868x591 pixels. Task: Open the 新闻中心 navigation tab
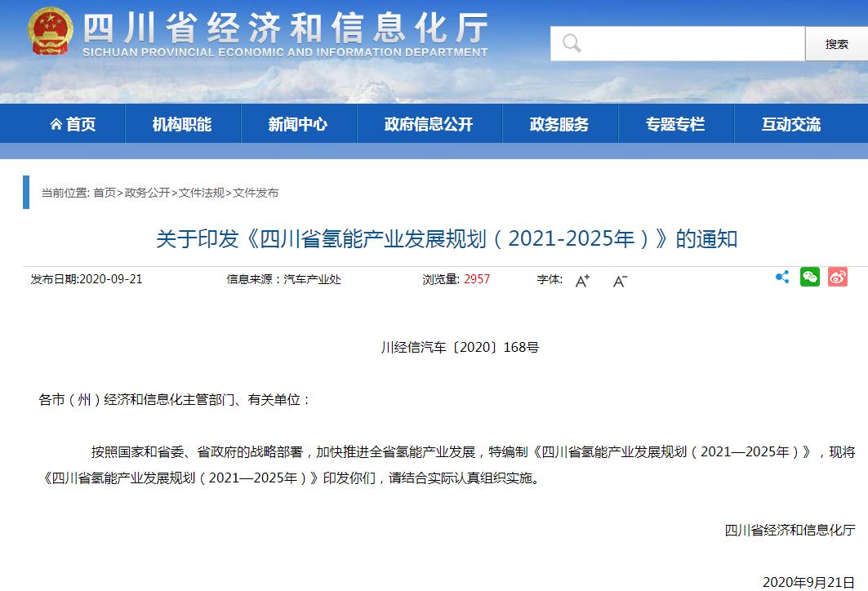point(298,124)
